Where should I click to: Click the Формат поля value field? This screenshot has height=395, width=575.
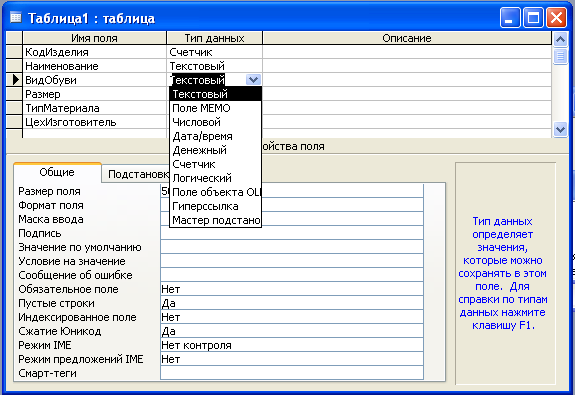[x=292, y=205]
